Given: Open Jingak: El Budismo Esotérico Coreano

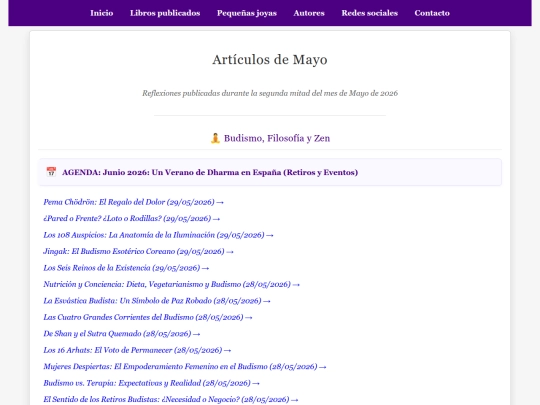Looking at the screenshot, I should coord(138,251).
